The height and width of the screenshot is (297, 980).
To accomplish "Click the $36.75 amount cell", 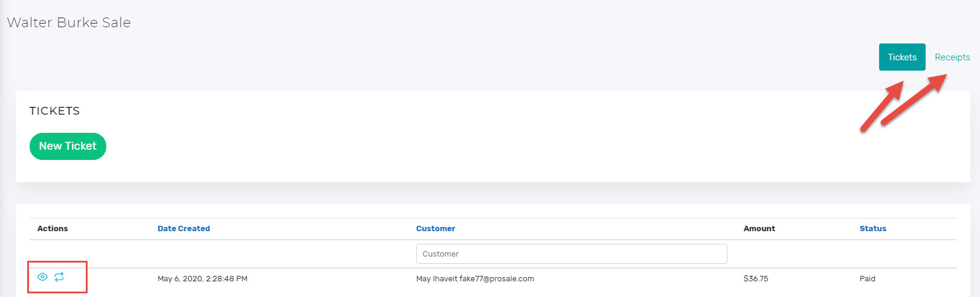I will [x=756, y=279].
